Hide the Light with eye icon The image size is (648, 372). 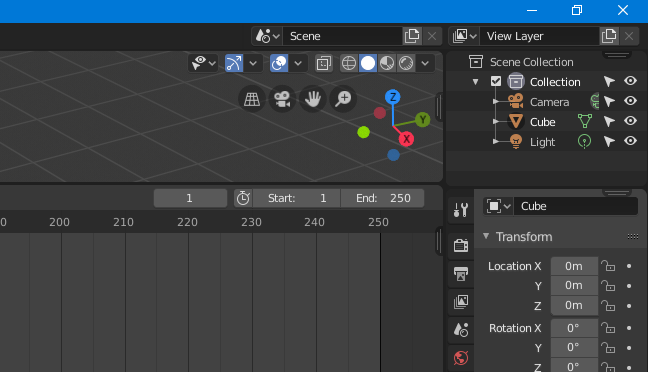click(x=630, y=141)
